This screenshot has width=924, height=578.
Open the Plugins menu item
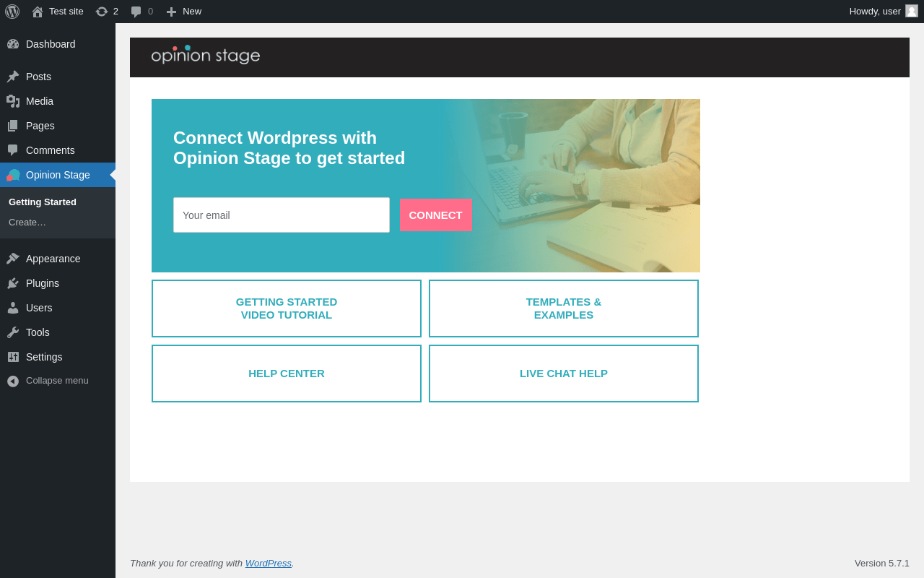58,283
